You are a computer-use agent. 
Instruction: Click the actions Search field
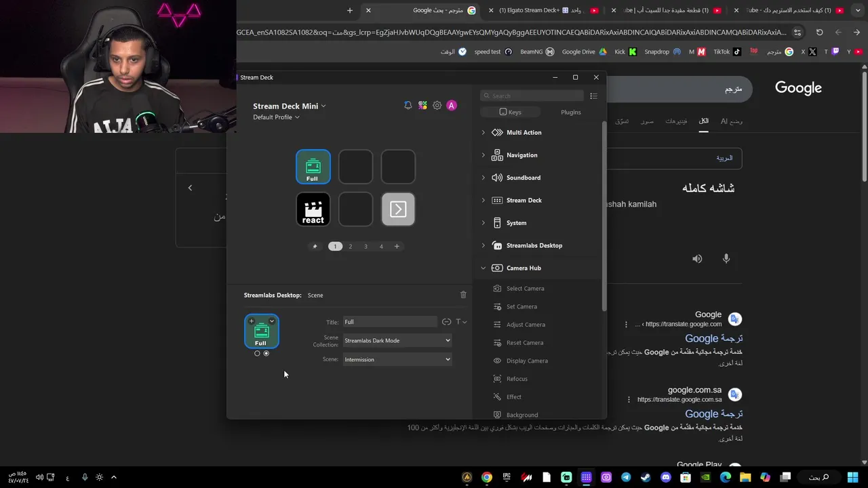point(532,96)
